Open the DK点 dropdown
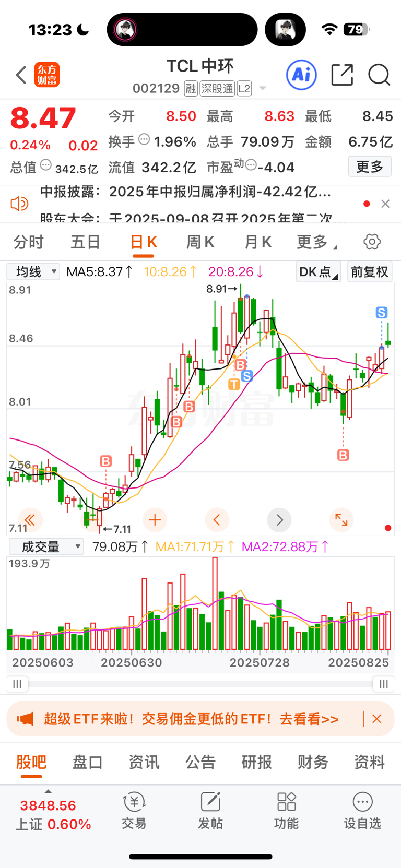Viewport: 401px width, 868px height. pyautogui.click(x=319, y=271)
